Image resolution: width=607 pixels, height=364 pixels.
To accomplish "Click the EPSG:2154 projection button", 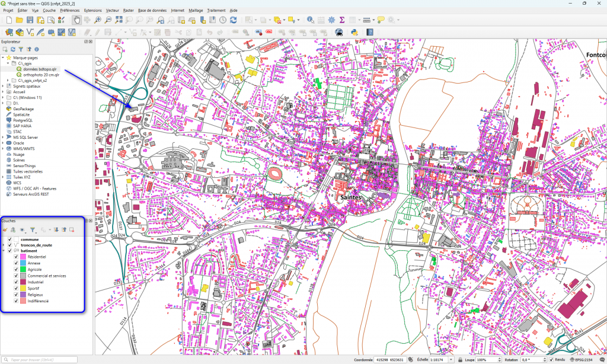I will pyautogui.click(x=582, y=360).
